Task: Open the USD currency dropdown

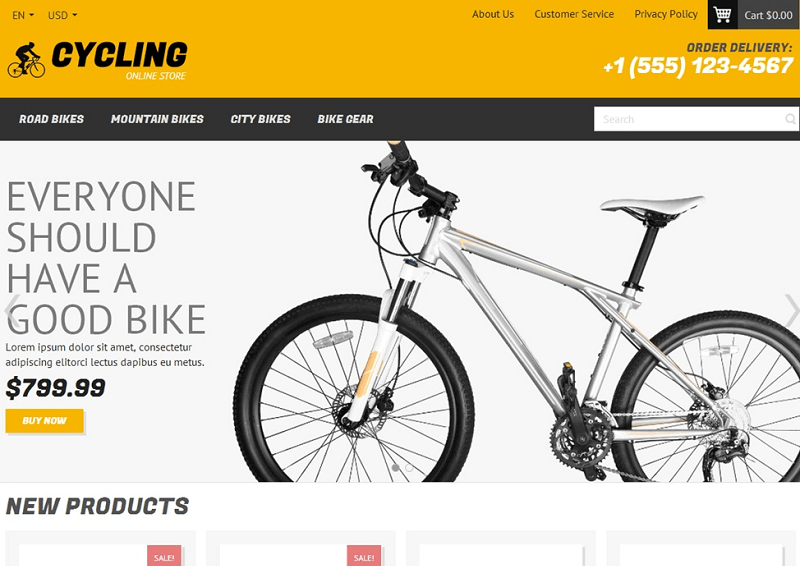Action: click(x=62, y=15)
